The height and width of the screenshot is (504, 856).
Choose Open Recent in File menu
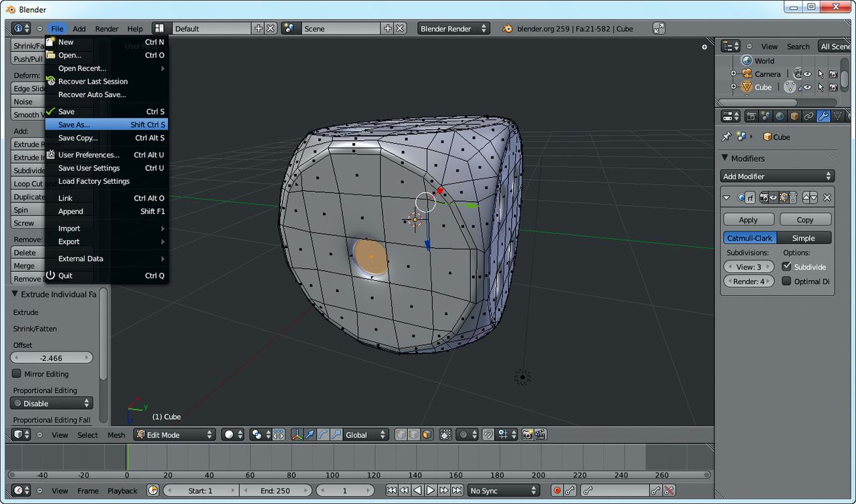click(106, 68)
